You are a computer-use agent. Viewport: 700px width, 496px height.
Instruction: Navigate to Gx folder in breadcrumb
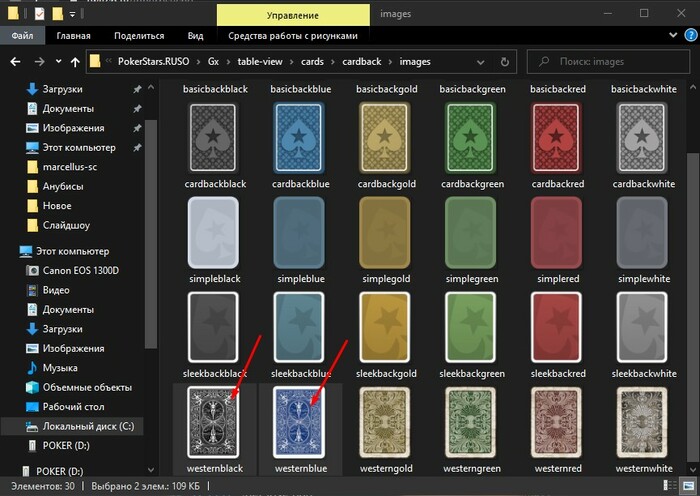click(213, 62)
